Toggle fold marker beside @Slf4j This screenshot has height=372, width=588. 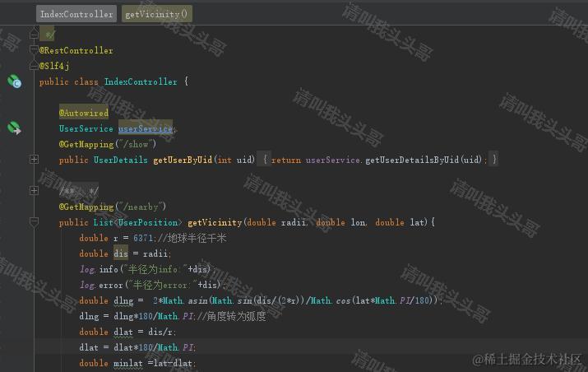34,66
